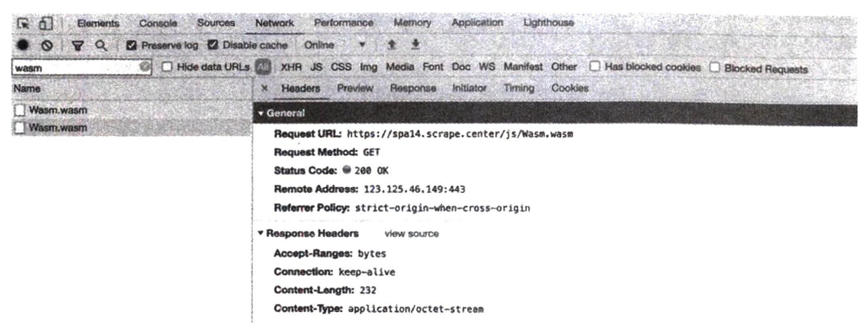This screenshot has width=868, height=335.
Task: Open the Online throttling dropdown
Action: tap(335, 45)
